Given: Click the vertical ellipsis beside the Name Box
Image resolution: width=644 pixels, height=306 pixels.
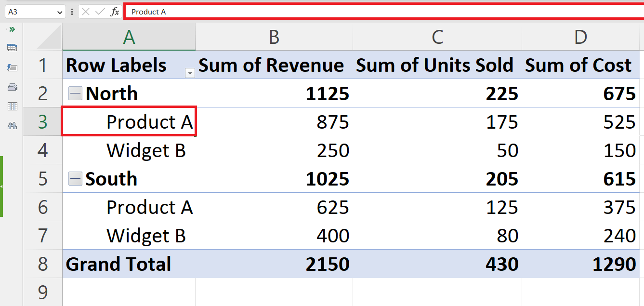Looking at the screenshot, I should (71, 12).
